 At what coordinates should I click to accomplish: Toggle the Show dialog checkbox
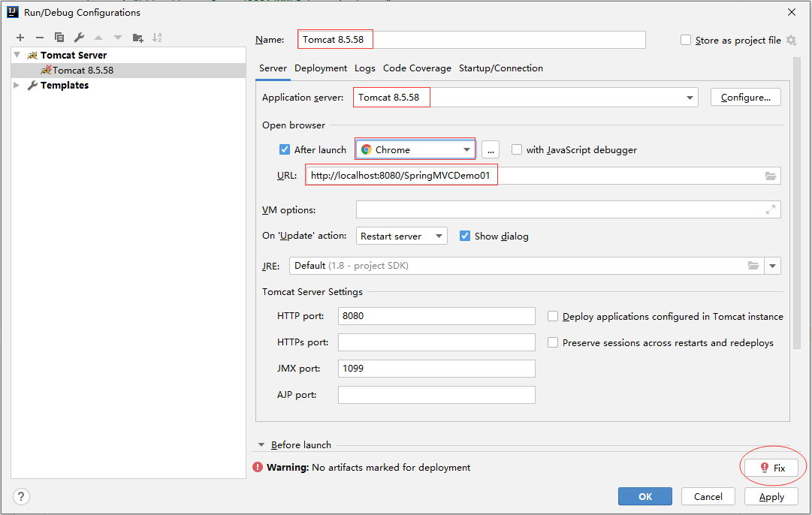(465, 236)
